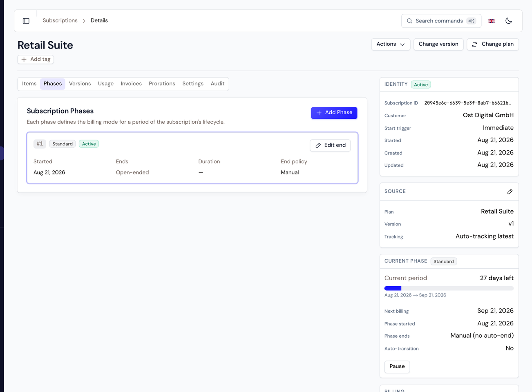This screenshot has height=392, width=532.
Task: Pause the subscription with Pause button
Action: [x=397, y=367]
